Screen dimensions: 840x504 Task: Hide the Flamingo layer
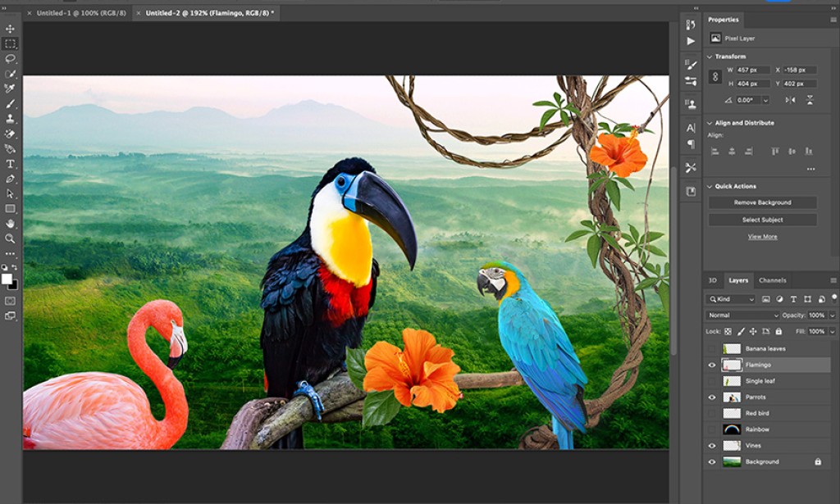tap(711, 365)
